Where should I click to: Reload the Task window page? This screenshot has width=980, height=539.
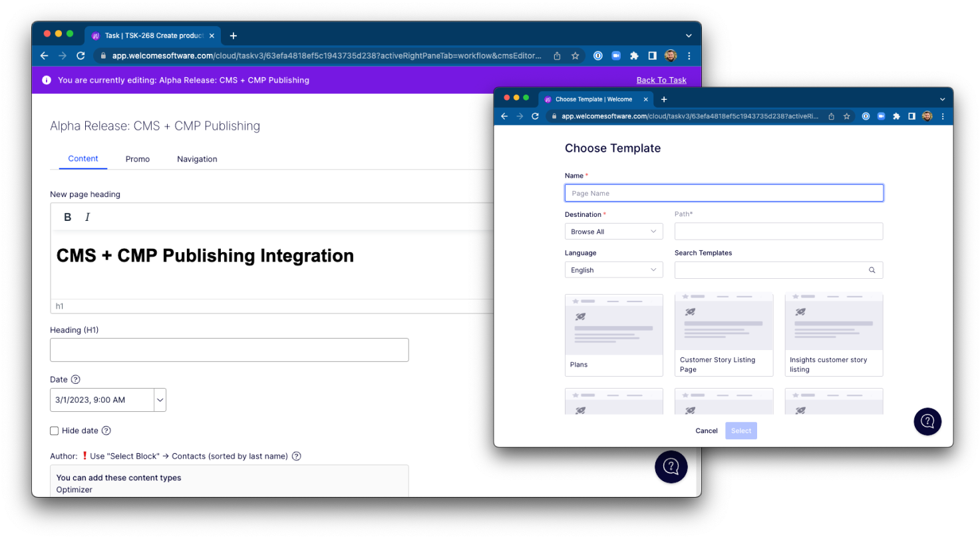tap(81, 56)
